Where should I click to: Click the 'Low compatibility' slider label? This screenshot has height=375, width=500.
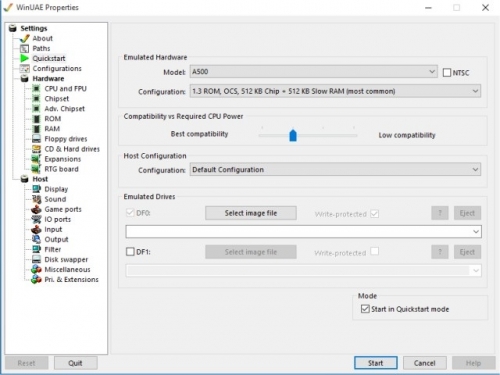coord(407,135)
